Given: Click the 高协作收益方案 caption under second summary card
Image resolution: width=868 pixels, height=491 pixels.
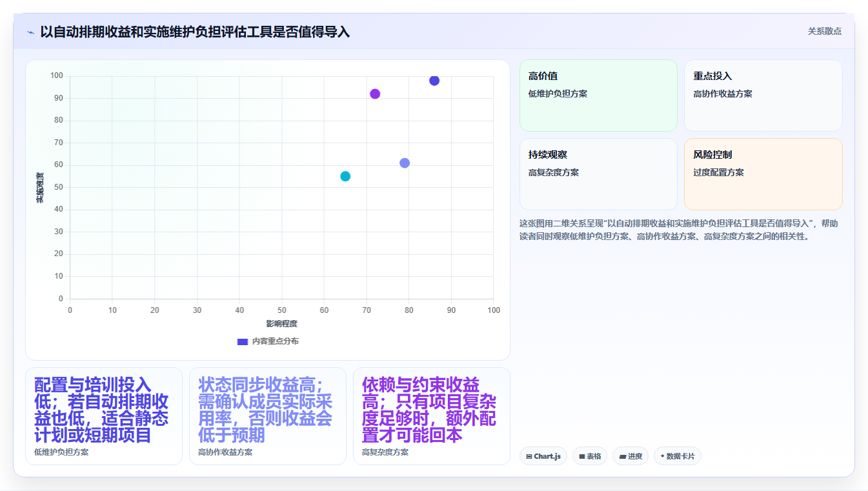Looking at the screenshot, I should 225,452.
